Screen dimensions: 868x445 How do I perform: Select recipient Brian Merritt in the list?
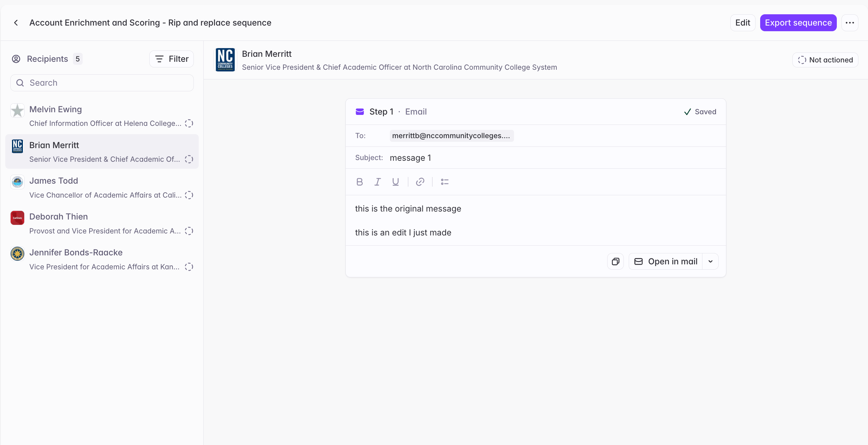pyautogui.click(x=102, y=151)
